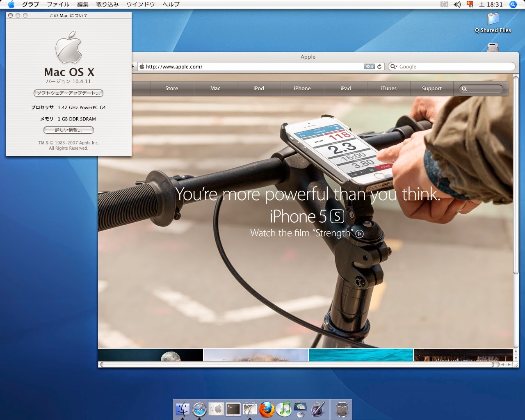Close the この Mac について window
The height and width of the screenshot is (420, 525).
(11, 16)
